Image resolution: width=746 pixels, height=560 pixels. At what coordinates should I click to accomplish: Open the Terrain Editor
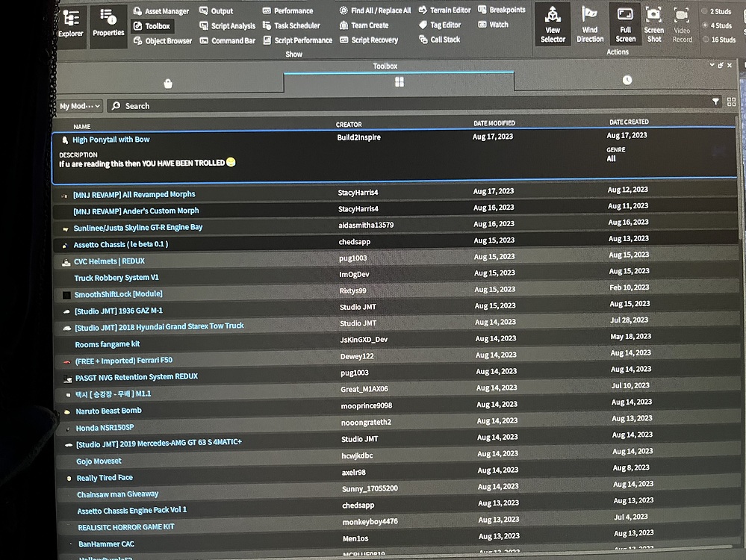[x=444, y=10]
